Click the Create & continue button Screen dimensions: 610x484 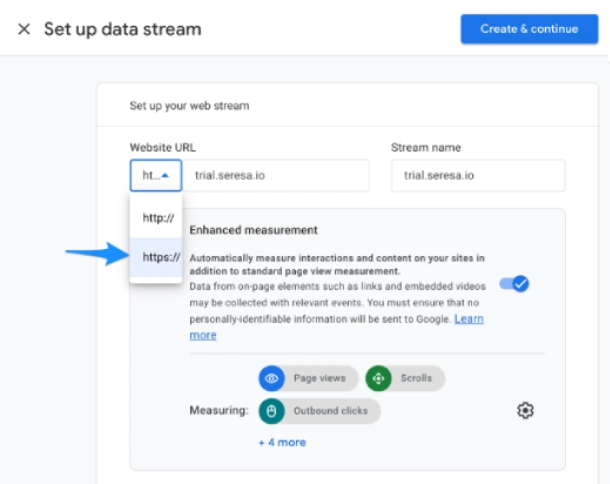tap(529, 29)
